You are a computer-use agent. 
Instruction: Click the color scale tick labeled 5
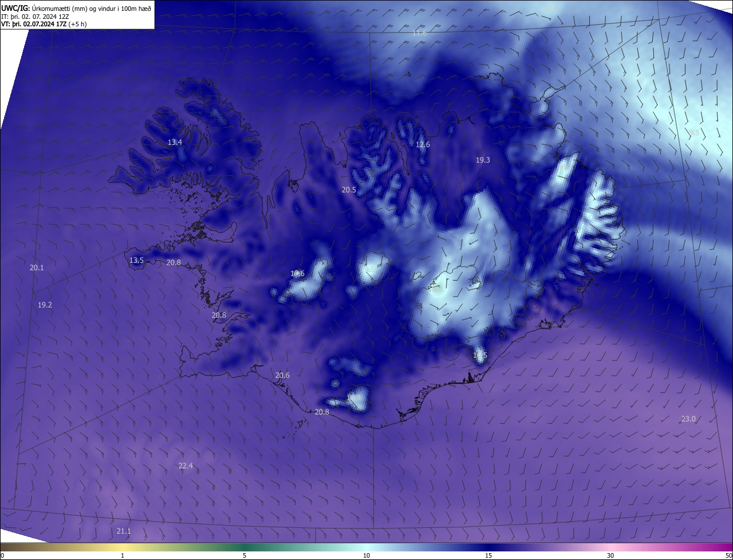245,555
